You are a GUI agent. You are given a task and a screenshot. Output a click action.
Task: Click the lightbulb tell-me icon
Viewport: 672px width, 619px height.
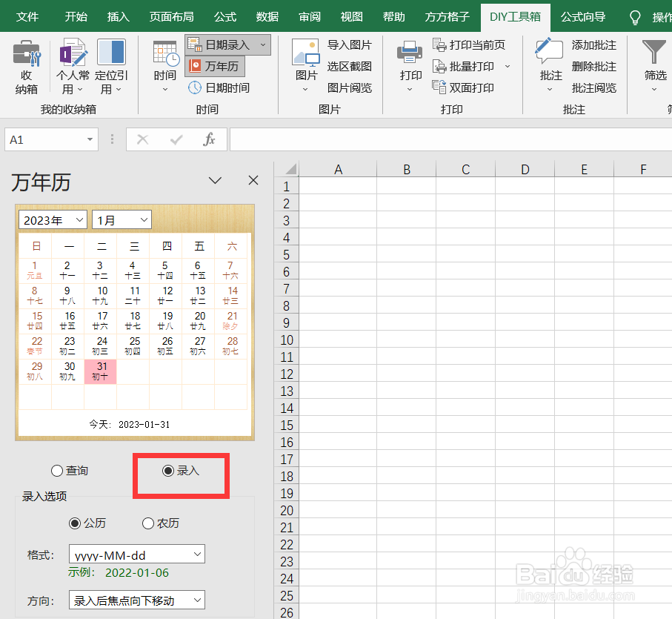point(635,17)
